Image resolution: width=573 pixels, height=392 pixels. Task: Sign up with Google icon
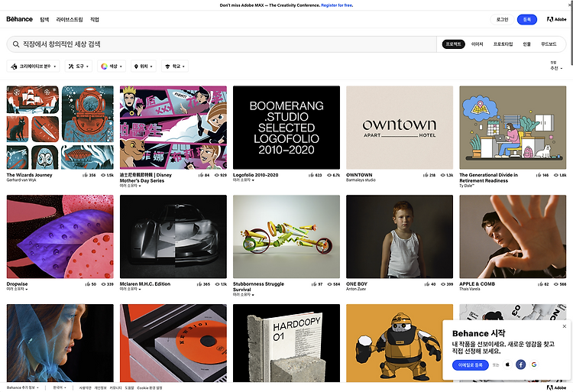tap(534, 364)
